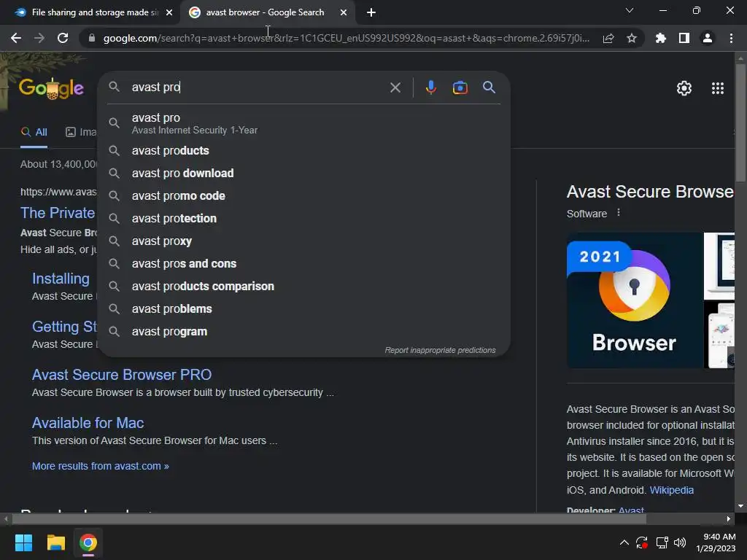This screenshot has height=560, width=747.
Task: Search by image using the camera icon
Action: (460, 87)
